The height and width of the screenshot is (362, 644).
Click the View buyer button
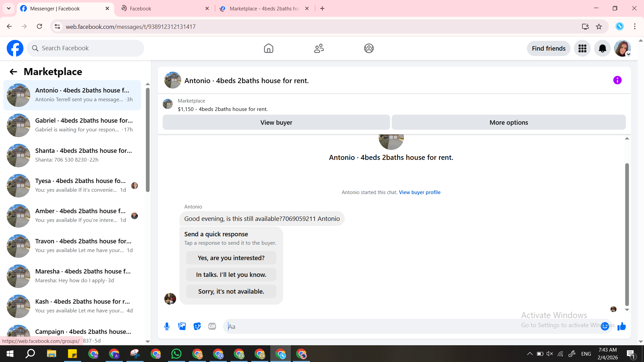click(x=276, y=122)
